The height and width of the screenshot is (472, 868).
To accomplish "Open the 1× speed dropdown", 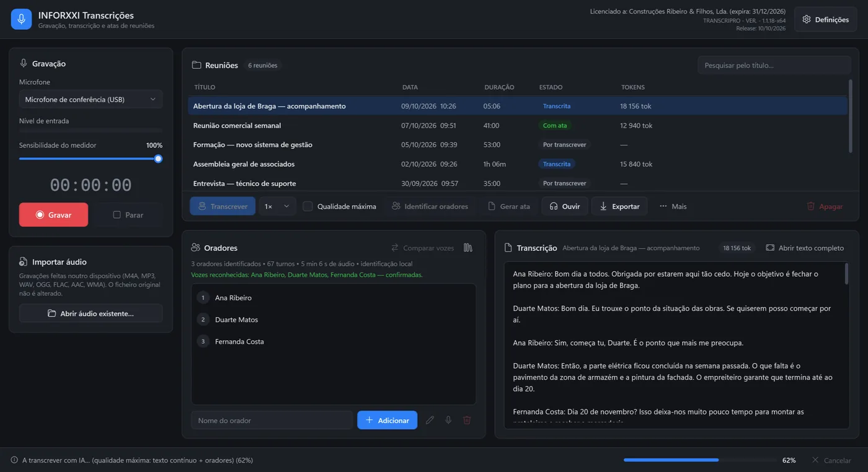I will tap(277, 206).
